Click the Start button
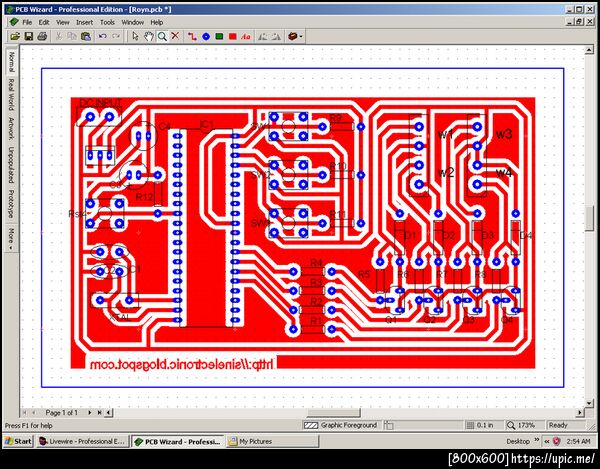This screenshot has width=600, height=469. pos(18,441)
